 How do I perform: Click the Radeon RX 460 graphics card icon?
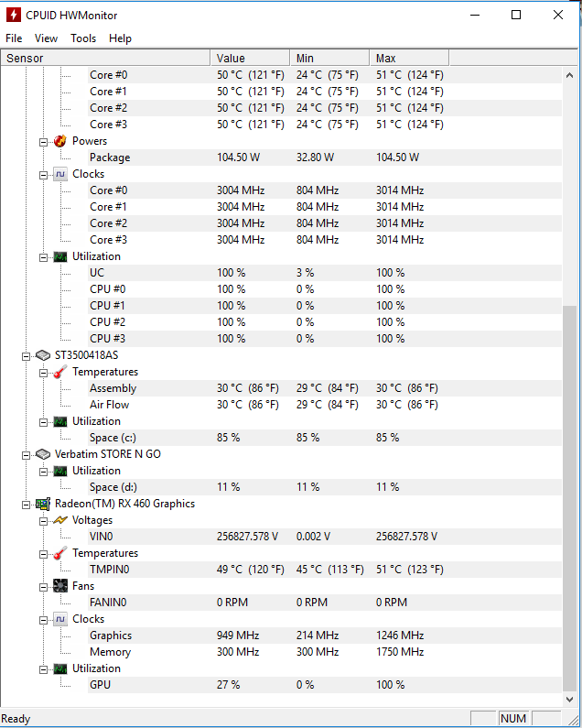tap(43, 504)
